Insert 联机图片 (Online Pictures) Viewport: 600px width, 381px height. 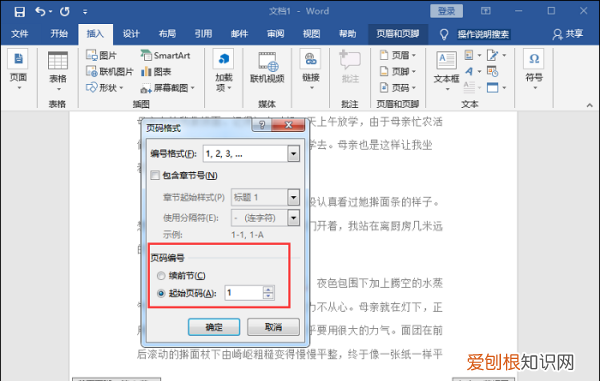click(x=109, y=72)
